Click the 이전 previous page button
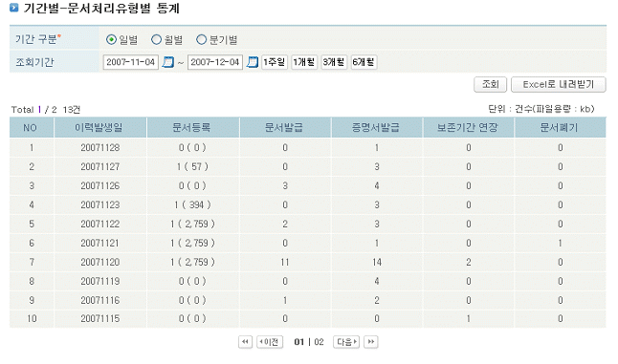Viewport: 618px width, 364px height. pos(270,342)
